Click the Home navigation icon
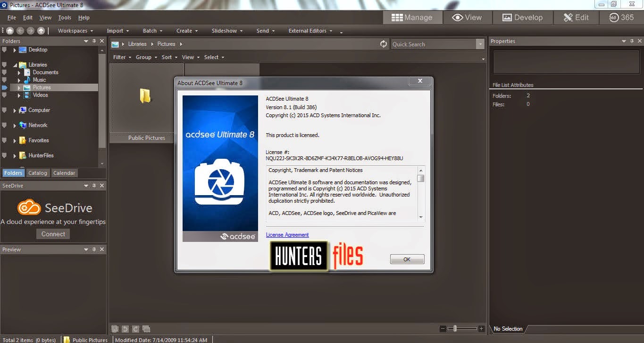Image resolution: width=644 pixels, height=343 pixels. (10, 31)
